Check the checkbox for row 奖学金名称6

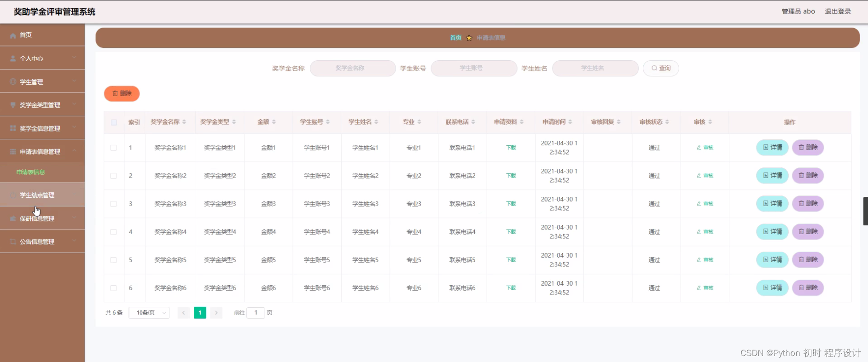(x=114, y=288)
